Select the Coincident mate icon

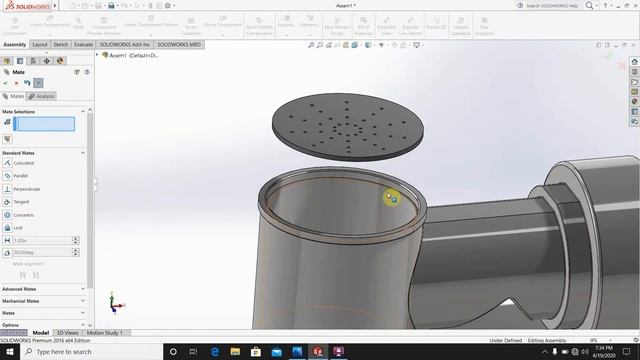pos(7,163)
